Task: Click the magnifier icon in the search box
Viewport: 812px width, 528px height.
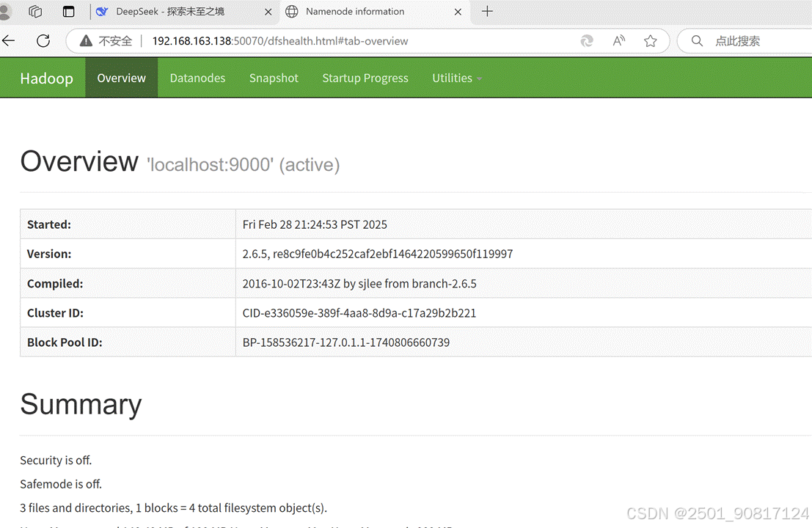Action: click(x=697, y=41)
